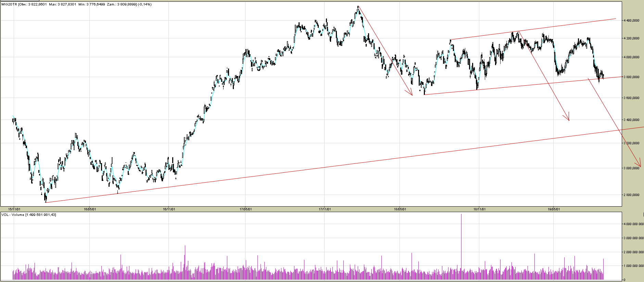Click the 3 600,0000 price axis label
Screen dimensions: 644x282
[631, 98]
